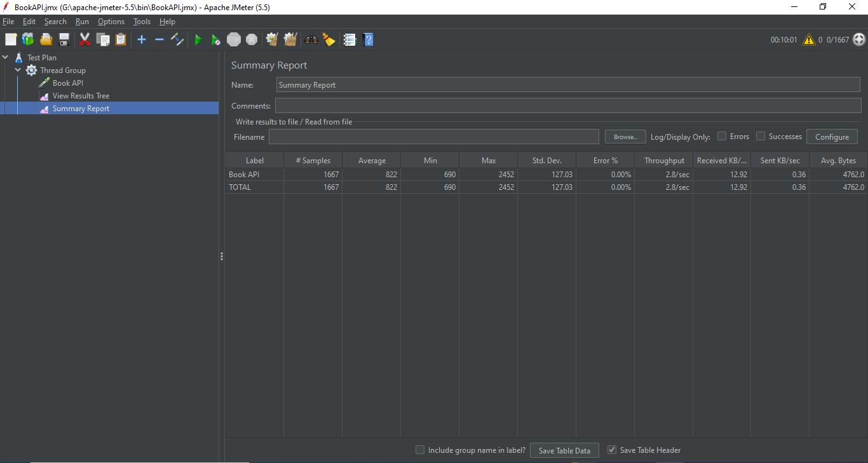Start the test plan run
Image resolution: width=868 pixels, height=463 pixels.
198,39
